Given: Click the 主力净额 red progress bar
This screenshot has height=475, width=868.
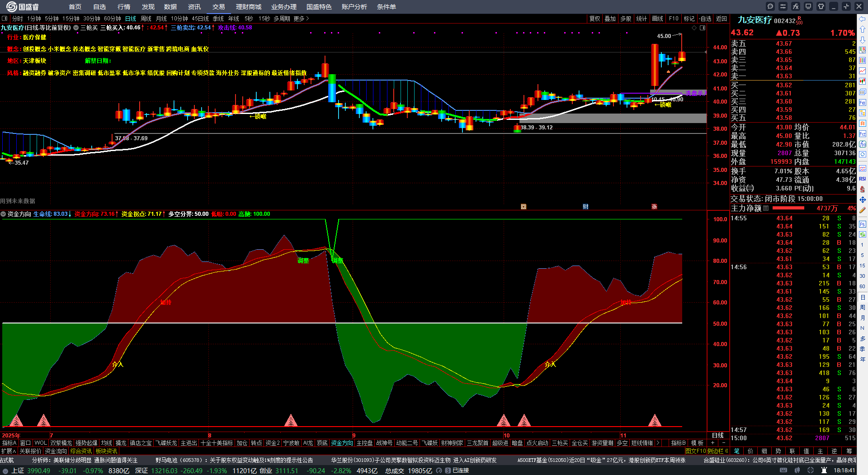Looking at the screenshot, I should coord(788,209).
